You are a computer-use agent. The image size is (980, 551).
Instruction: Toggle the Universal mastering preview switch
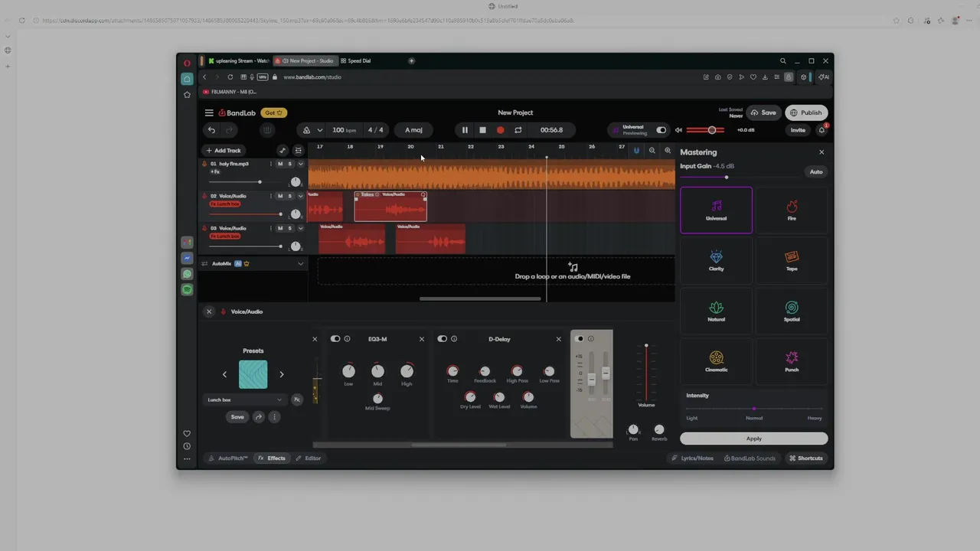[x=661, y=130]
